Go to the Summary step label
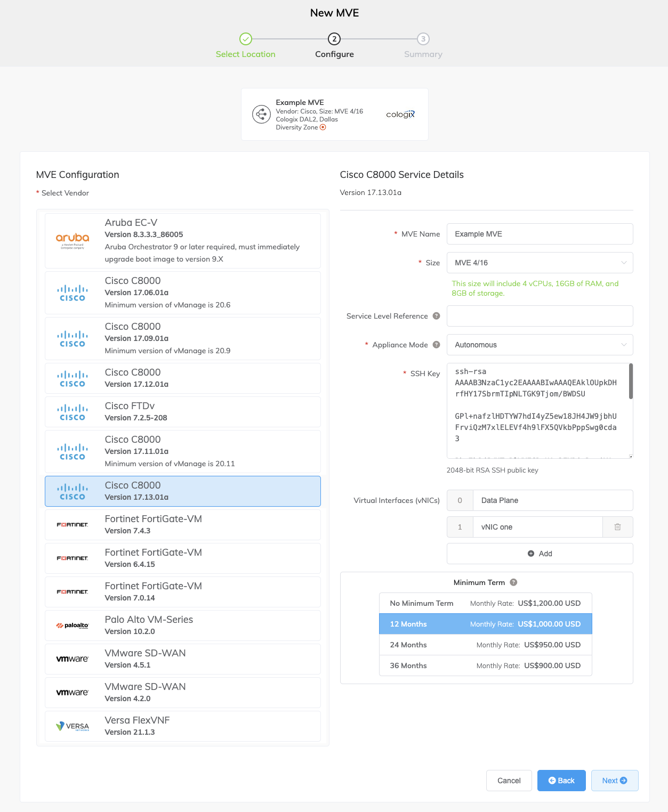 423,54
